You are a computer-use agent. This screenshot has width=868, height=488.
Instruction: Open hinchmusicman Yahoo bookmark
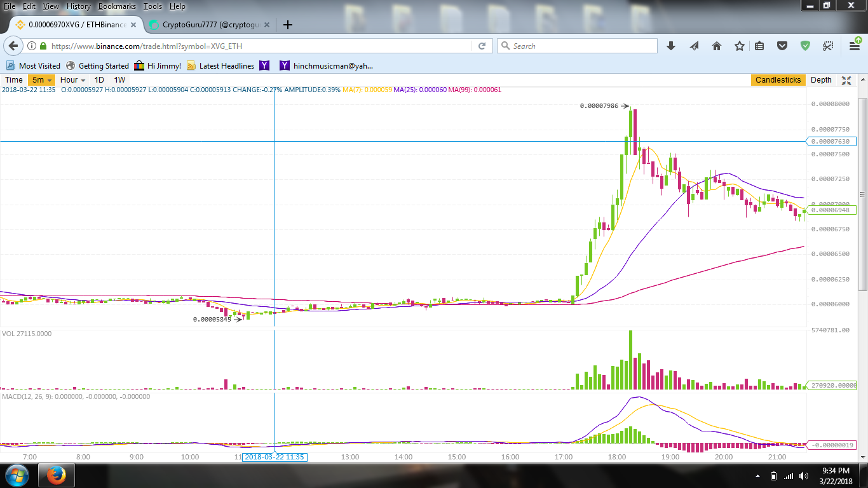tap(327, 66)
